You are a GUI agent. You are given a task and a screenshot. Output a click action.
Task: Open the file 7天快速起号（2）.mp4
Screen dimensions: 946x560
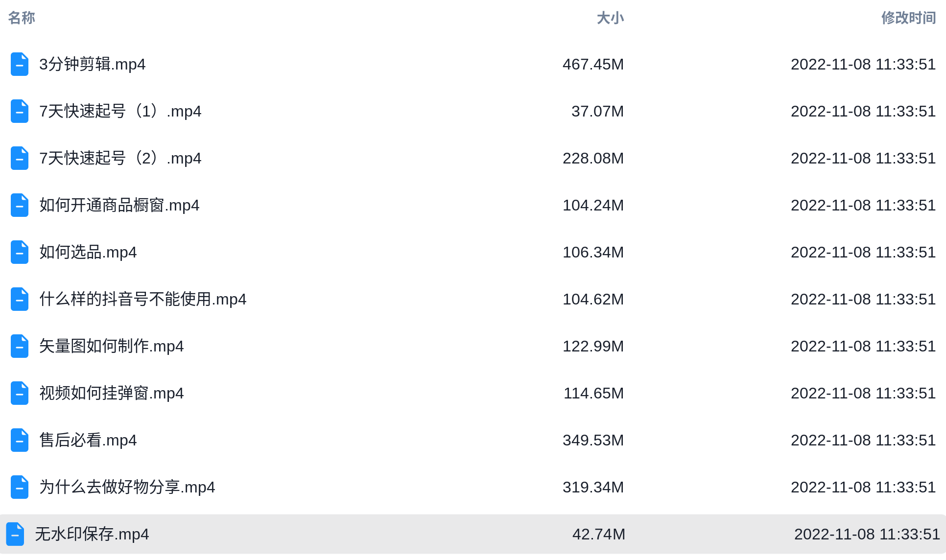(x=120, y=158)
